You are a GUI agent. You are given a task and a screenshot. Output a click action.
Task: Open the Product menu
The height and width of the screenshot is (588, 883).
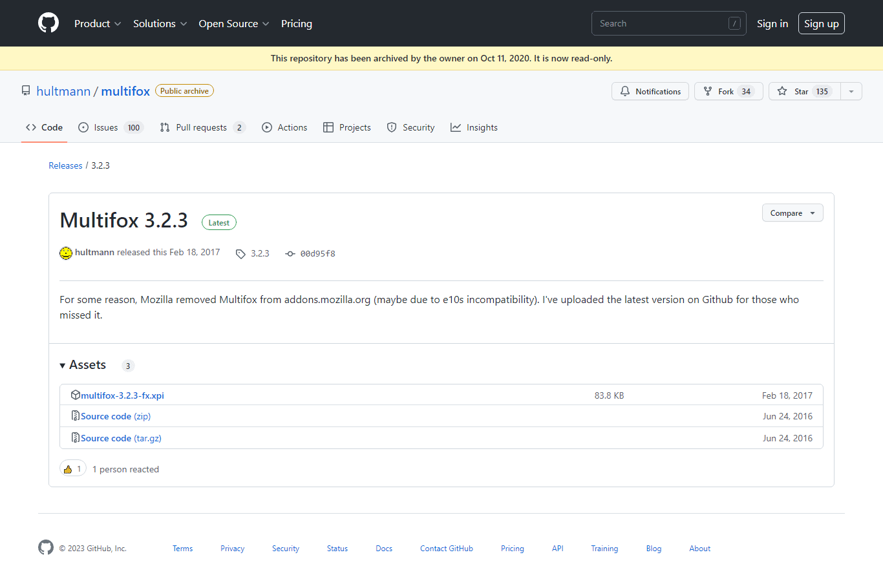pos(98,23)
